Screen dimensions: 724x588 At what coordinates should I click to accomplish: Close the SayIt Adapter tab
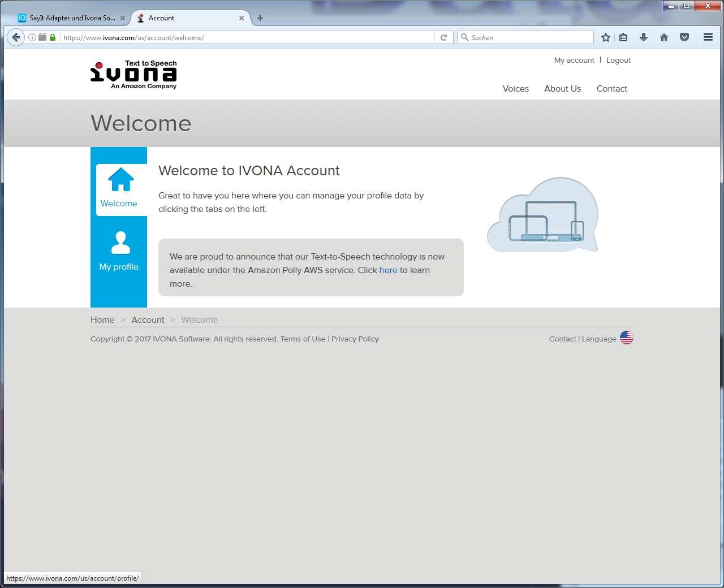(x=123, y=18)
